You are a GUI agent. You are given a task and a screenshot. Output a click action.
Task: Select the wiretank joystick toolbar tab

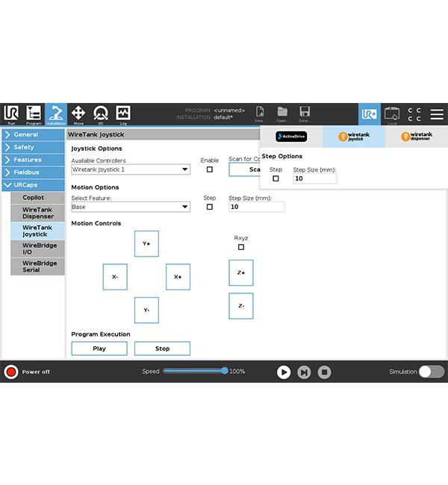tap(354, 137)
